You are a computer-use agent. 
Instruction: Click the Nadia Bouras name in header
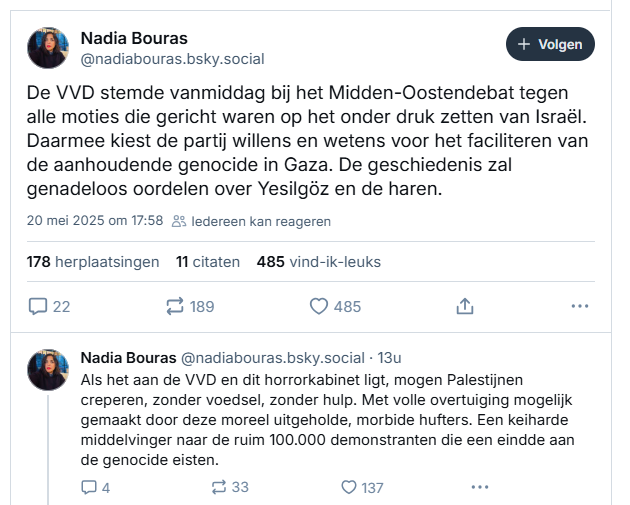[134, 38]
